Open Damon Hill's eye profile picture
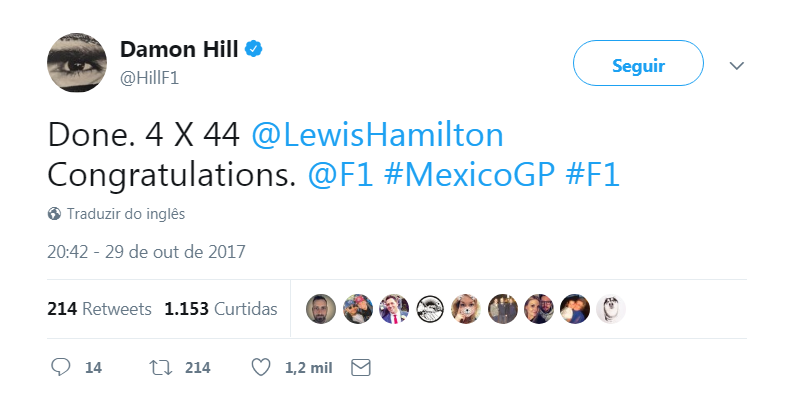 tap(77, 62)
